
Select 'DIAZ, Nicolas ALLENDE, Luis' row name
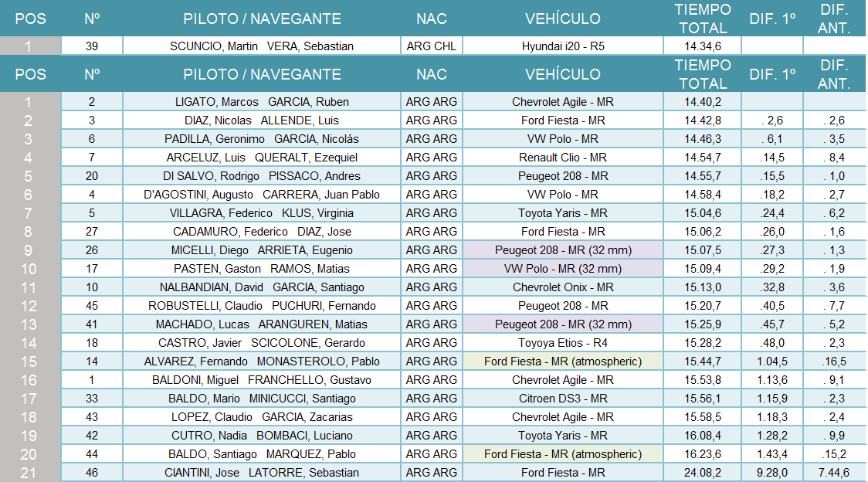tap(261, 120)
